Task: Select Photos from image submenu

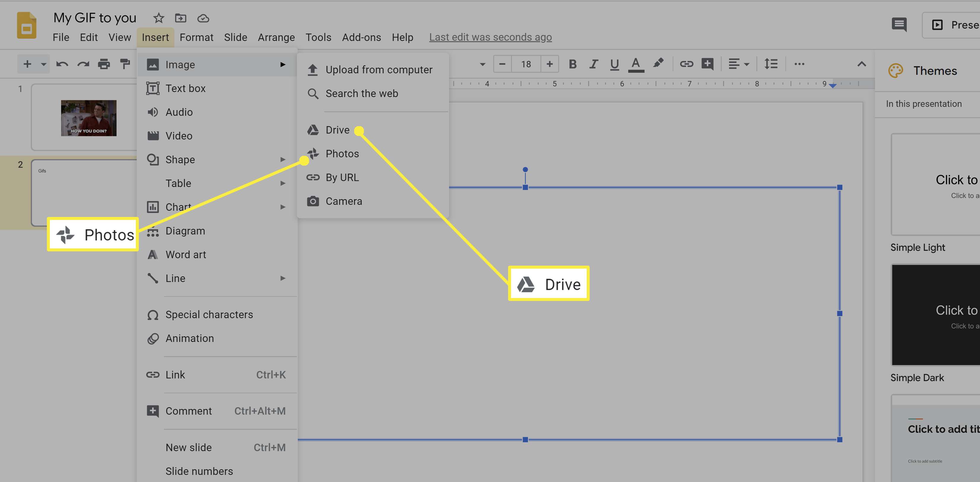Action: tap(343, 153)
